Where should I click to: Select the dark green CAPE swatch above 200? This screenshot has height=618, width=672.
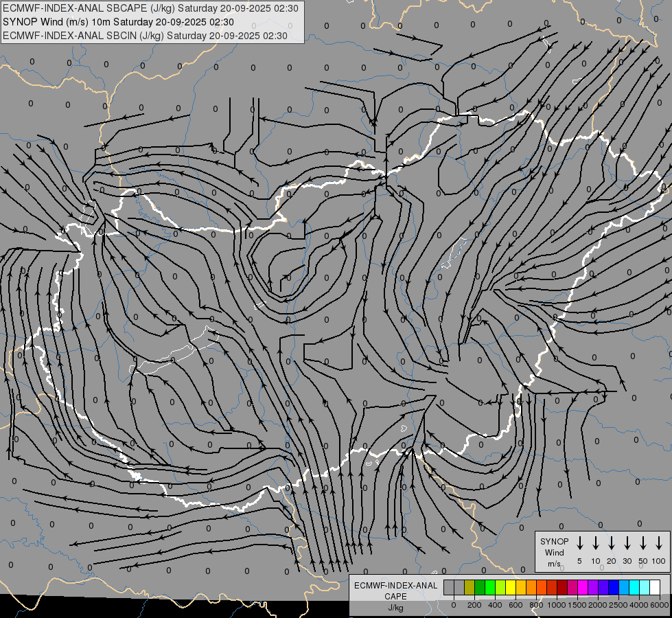click(480, 587)
